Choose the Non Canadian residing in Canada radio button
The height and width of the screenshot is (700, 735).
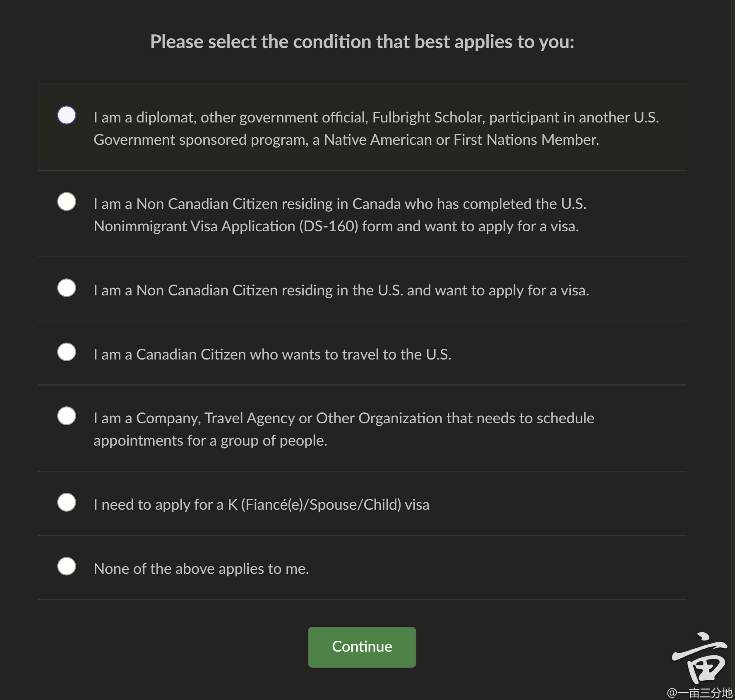(x=67, y=201)
